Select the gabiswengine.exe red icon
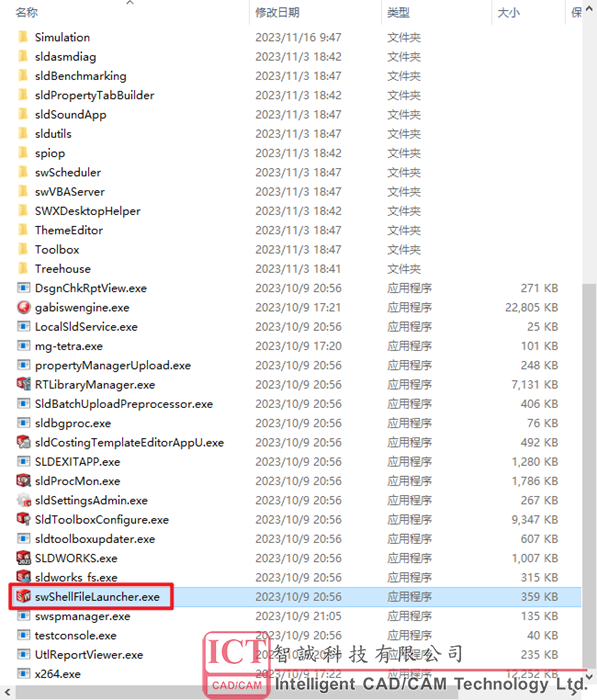The height and width of the screenshot is (700, 597). tap(23, 307)
